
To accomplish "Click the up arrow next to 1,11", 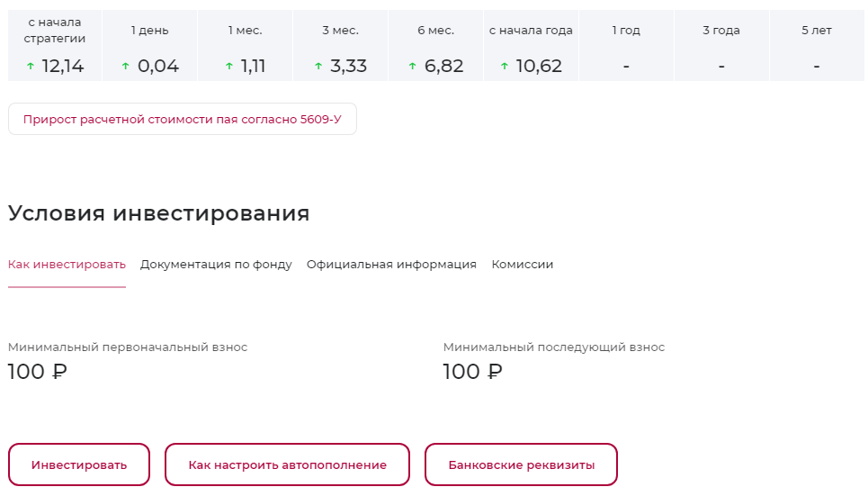I will [229, 66].
